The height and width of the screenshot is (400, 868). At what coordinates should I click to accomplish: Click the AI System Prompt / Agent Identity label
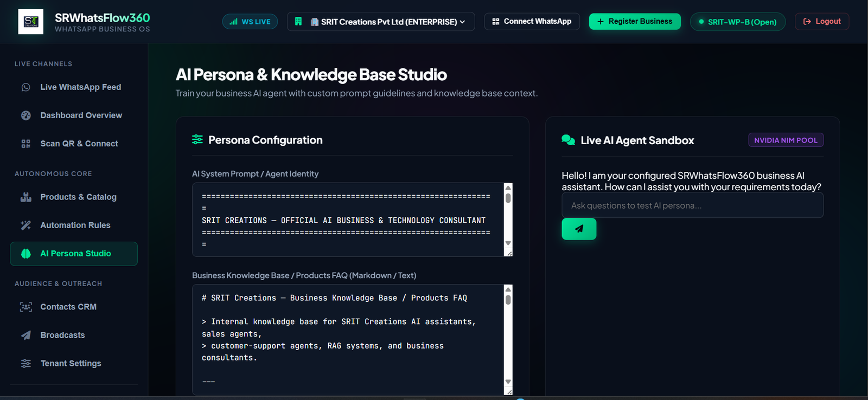pos(255,173)
